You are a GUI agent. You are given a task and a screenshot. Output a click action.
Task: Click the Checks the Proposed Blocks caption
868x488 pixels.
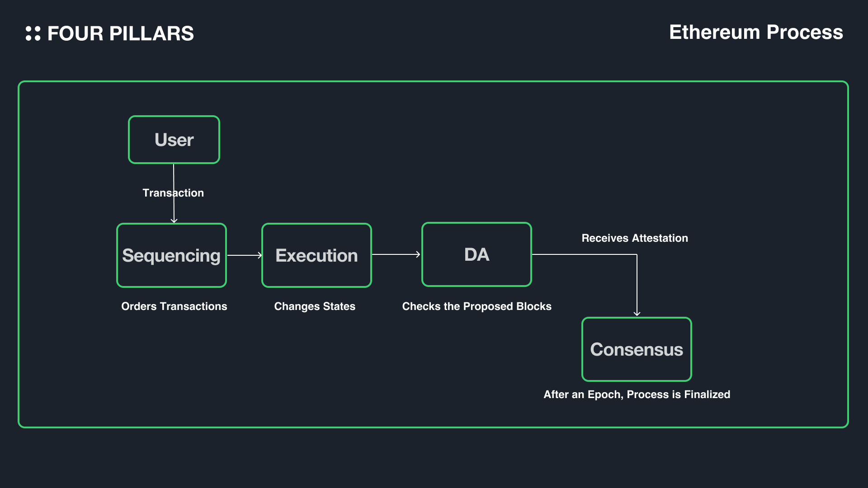tap(476, 306)
